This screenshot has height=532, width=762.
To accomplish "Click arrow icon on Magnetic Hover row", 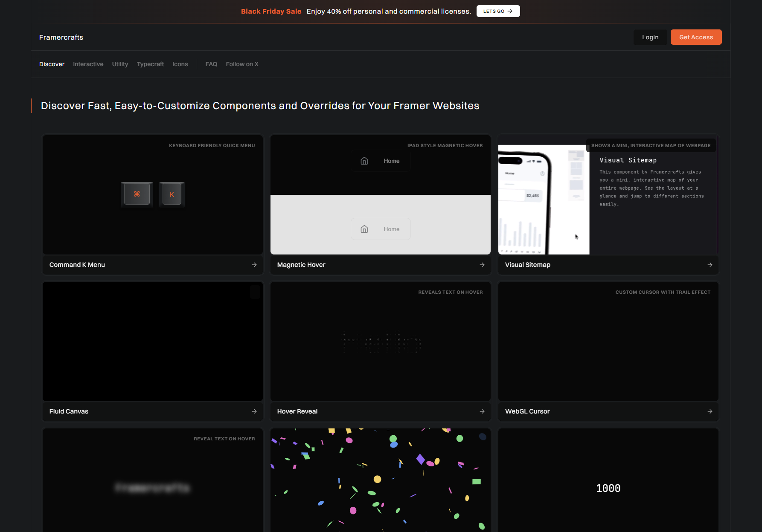I will (x=482, y=265).
